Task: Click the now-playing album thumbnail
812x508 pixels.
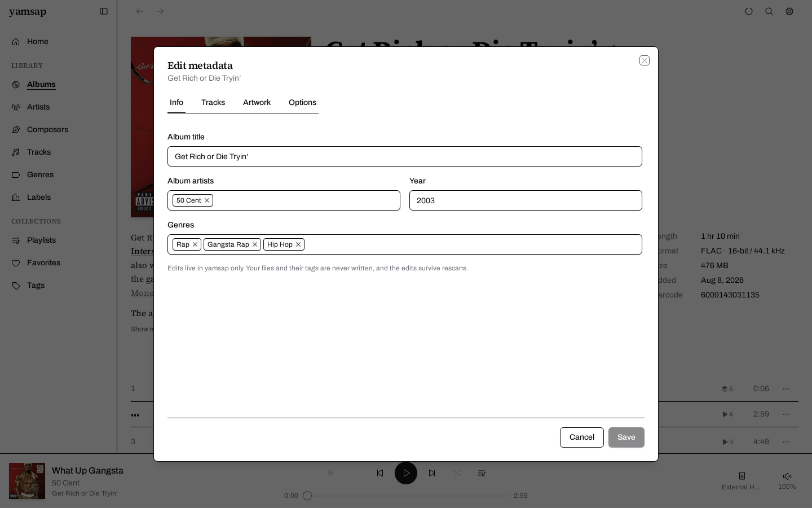Action: [x=27, y=481]
